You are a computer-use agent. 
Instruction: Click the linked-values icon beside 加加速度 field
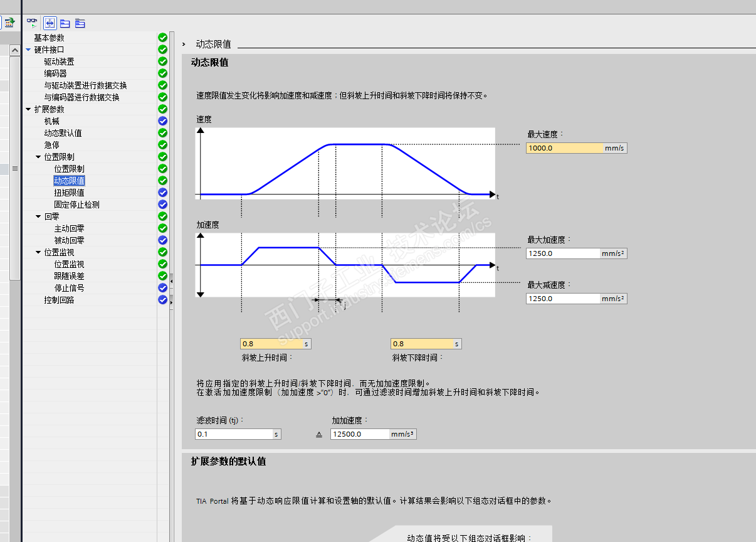(318, 434)
